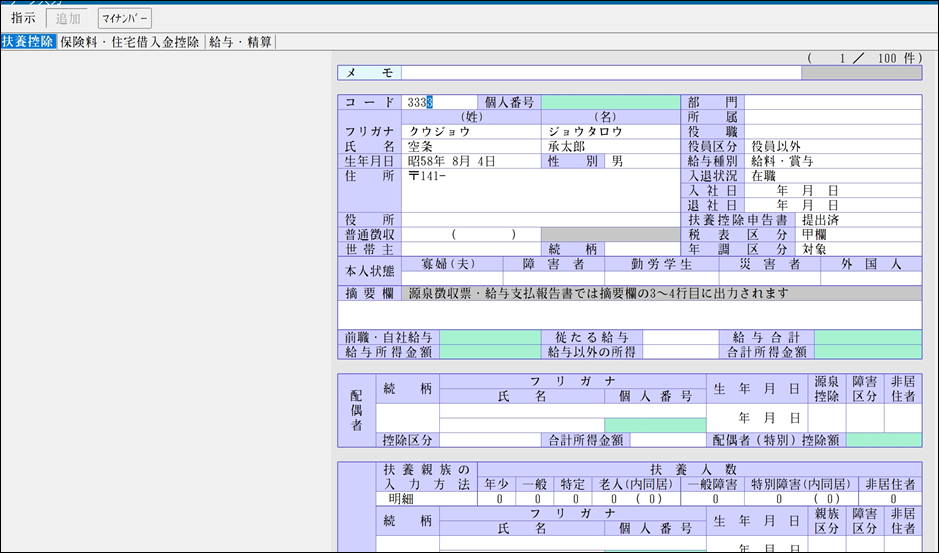The image size is (939, 553).
Task: Click the フリガナ surname field クウジョウ
Action: click(471, 132)
